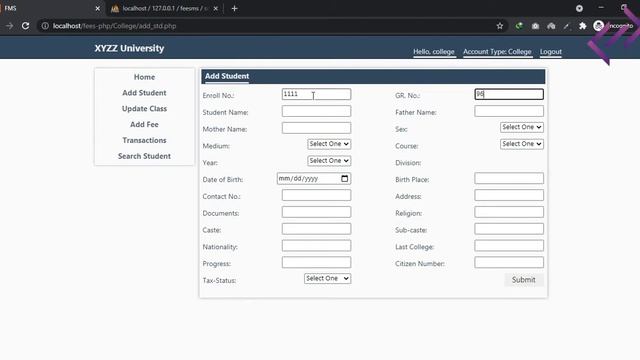Click the Student Name input
The width and height of the screenshot is (640, 360).
point(316,111)
